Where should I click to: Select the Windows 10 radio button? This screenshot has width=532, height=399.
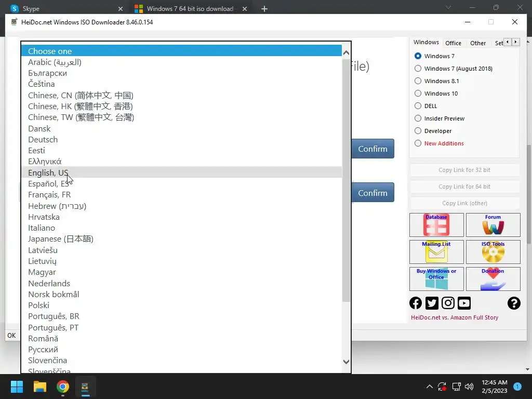click(x=418, y=94)
